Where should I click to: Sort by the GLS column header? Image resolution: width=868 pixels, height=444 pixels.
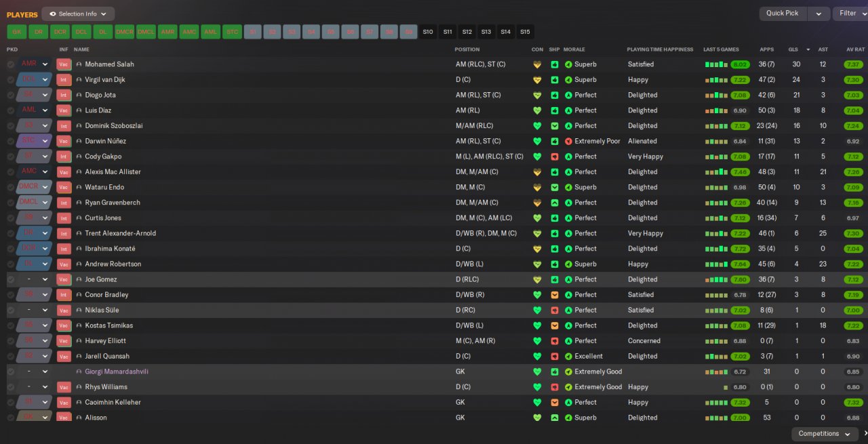(793, 49)
